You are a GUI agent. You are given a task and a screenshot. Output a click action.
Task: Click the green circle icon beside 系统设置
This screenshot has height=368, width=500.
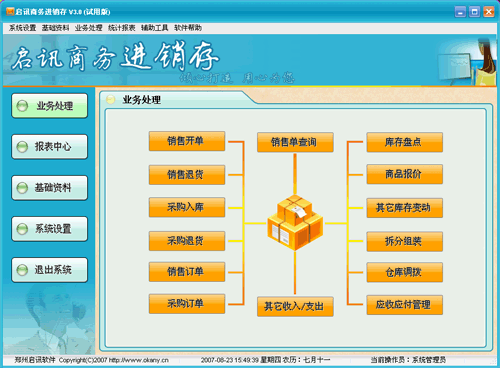point(22,229)
